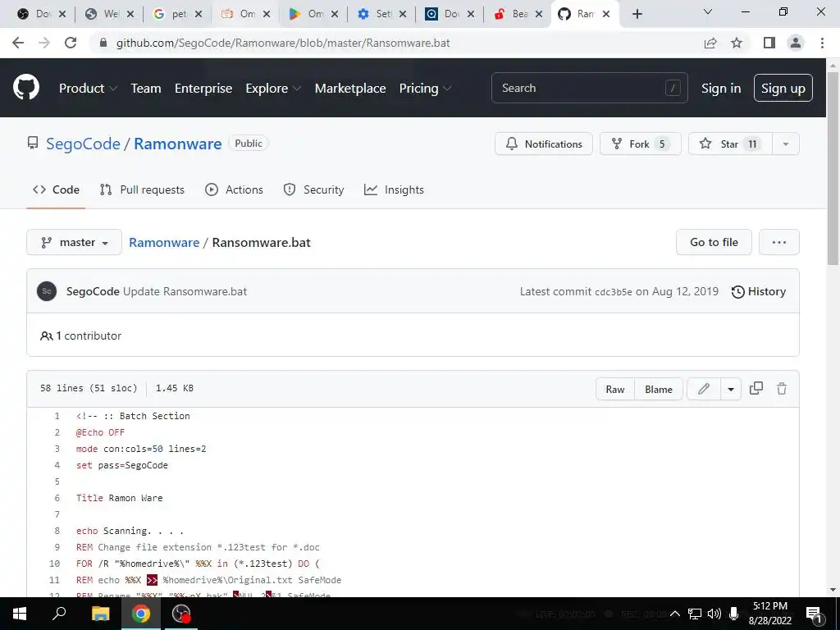Open the Enterprise nav link
This screenshot has width=840, height=630.
coord(203,89)
